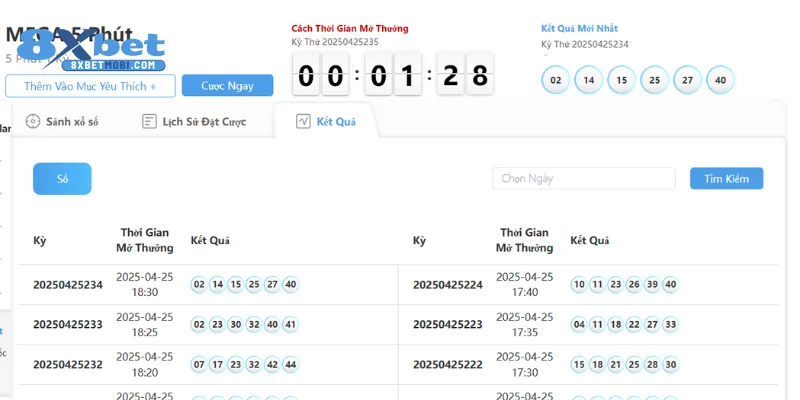Click ball 07 in row 20250425232
This screenshot has height=400, width=800.
point(199,365)
